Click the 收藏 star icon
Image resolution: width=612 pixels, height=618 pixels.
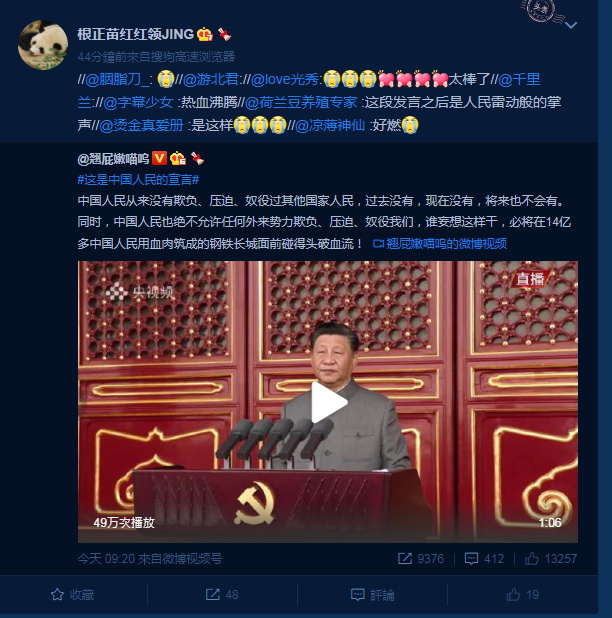point(58,594)
